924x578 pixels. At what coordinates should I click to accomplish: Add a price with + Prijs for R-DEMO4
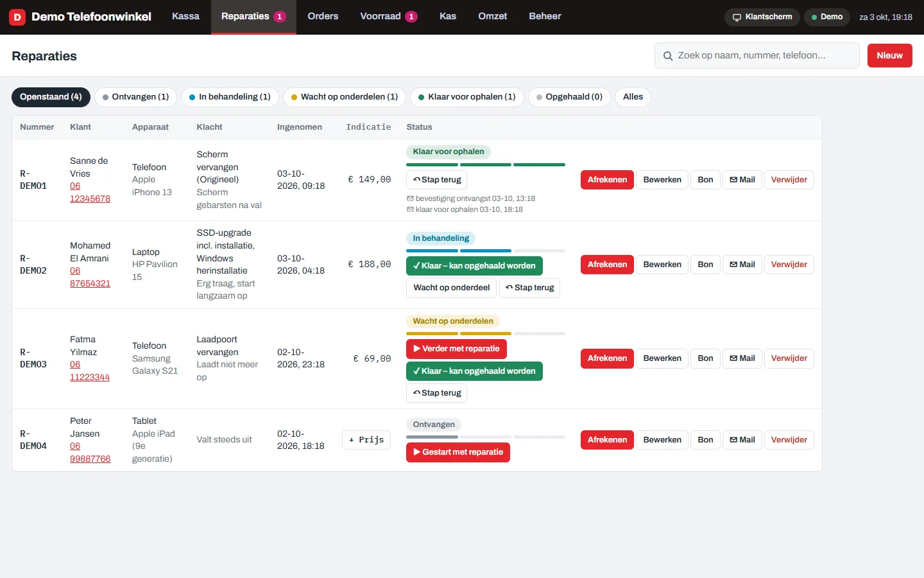click(366, 440)
